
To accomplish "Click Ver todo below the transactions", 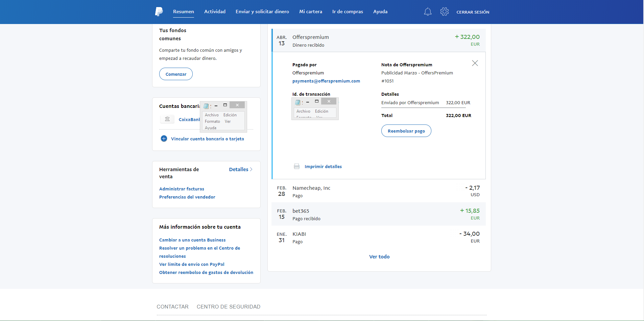I will (379, 257).
